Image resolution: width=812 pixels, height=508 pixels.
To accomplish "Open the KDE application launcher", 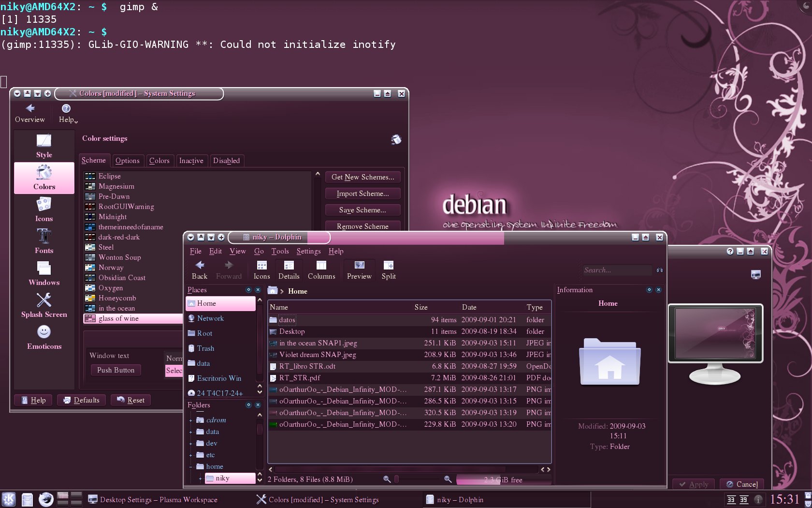I will click(x=9, y=499).
